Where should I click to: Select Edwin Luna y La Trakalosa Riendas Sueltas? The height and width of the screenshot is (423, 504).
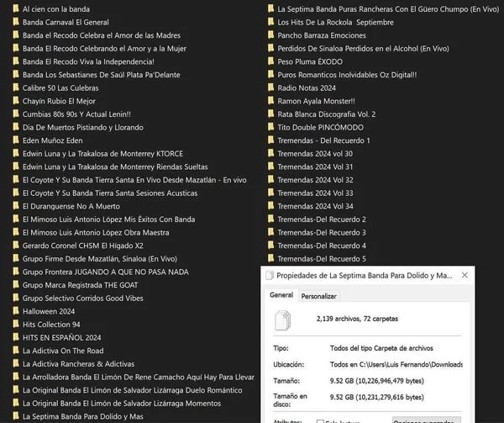(x=115, y=167)
